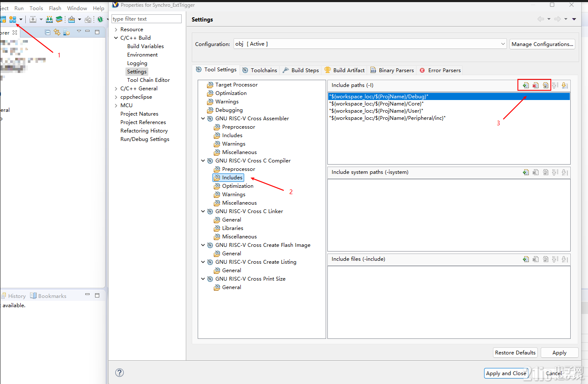Open the Configuration dropdown showing obj [ Active ]
The width and height of the screenshot is (588, 384).
(x=370, y=44)
